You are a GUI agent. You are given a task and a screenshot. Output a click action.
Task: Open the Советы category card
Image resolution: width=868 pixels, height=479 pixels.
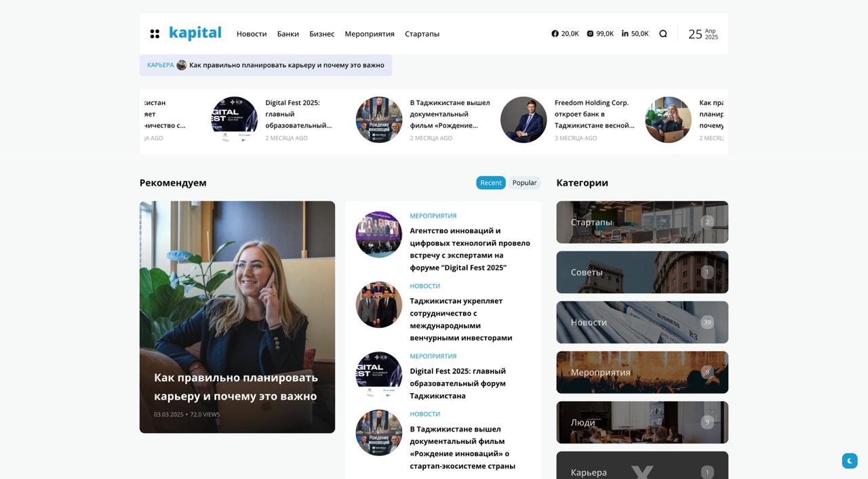642,272
